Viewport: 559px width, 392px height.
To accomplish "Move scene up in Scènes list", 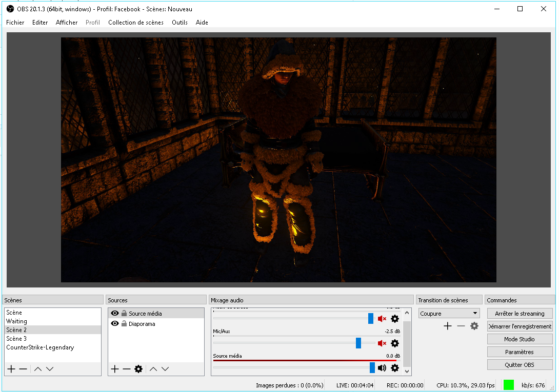I will [38, 369].
